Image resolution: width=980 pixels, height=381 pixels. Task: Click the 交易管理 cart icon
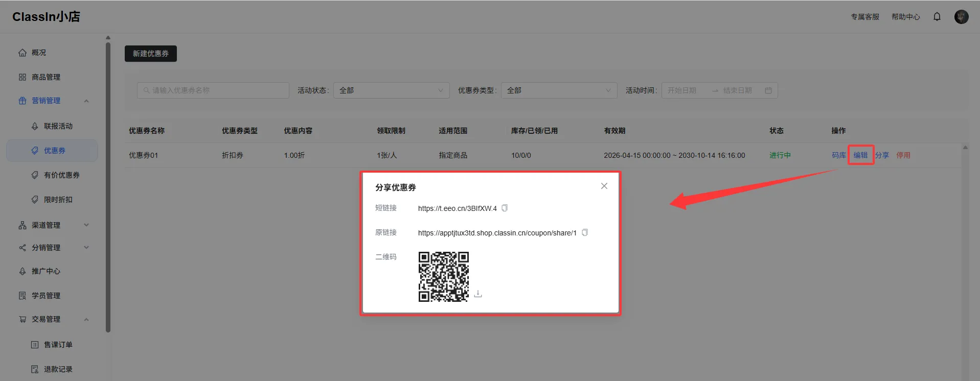pos(22,319)
